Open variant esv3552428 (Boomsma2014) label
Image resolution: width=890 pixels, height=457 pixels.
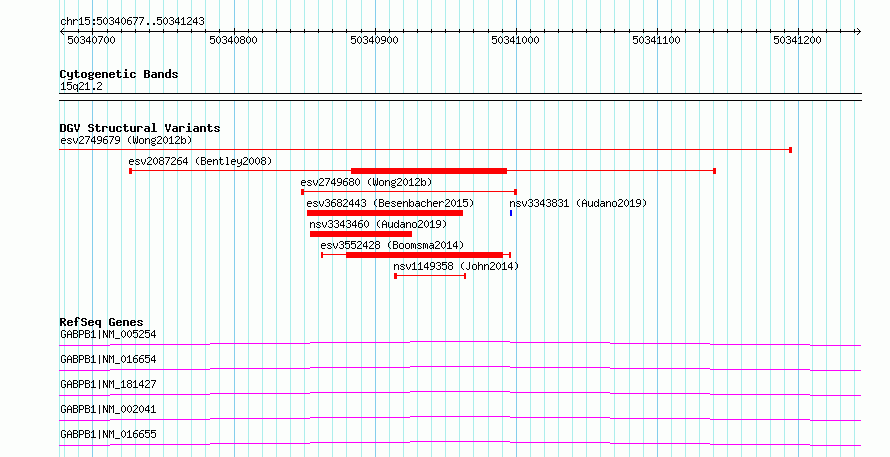[x=392, y=245]
